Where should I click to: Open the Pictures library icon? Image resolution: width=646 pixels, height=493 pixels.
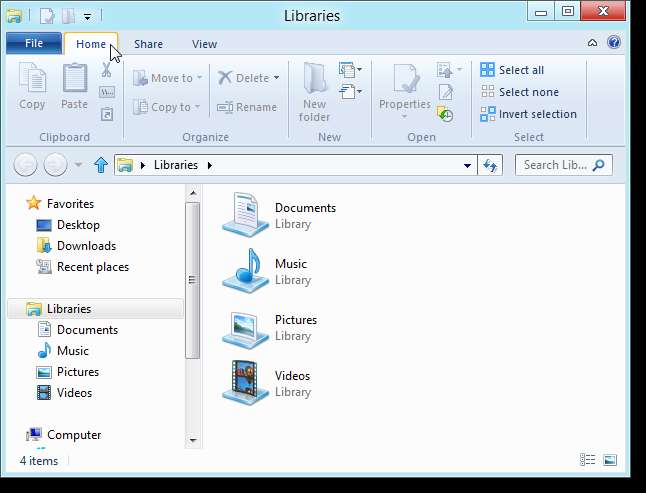coord(246,329)
